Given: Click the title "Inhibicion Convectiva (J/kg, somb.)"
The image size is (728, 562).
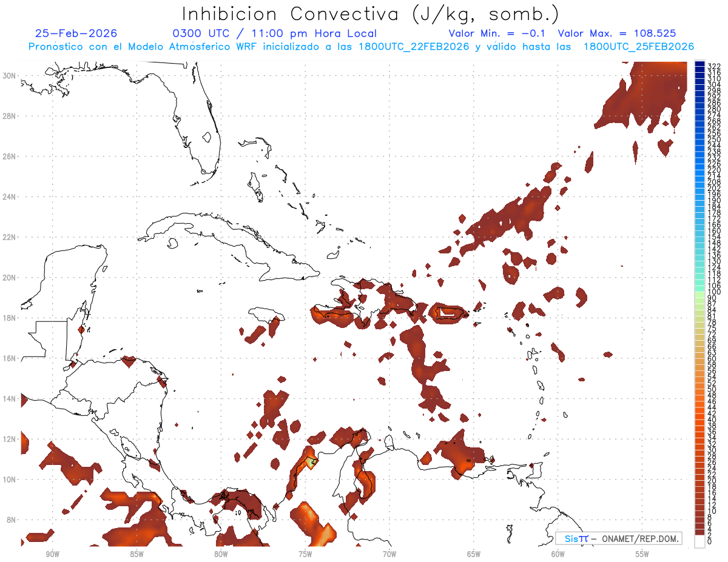Looking at the screenshot, I should (370, 14).
